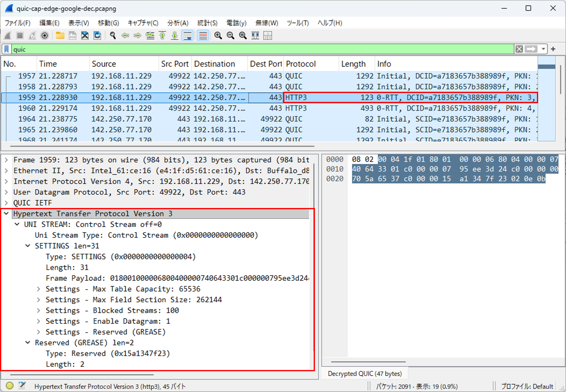Click the restart capture icon
Screen dimensions: 566x392
(32, 36)
